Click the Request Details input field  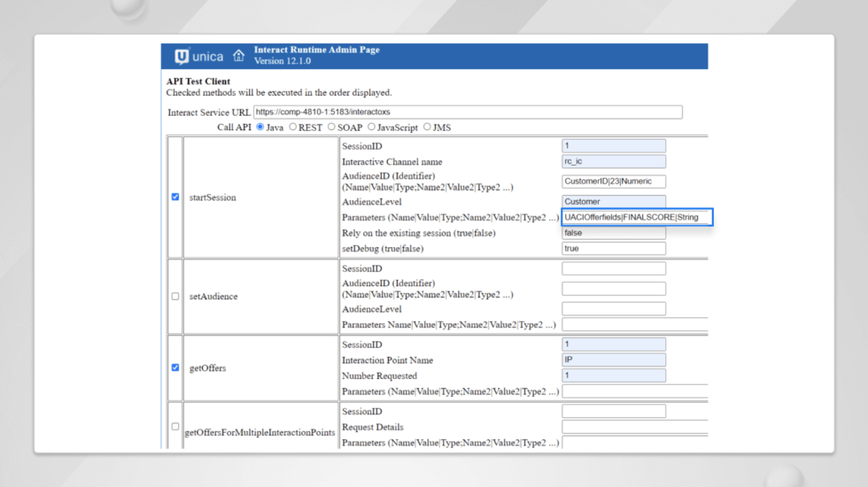[x=635, y=427]
